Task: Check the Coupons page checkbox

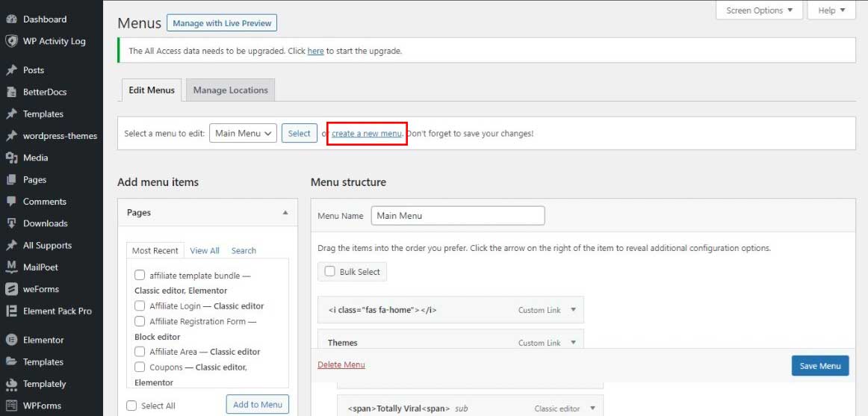Action: (140, 367)
